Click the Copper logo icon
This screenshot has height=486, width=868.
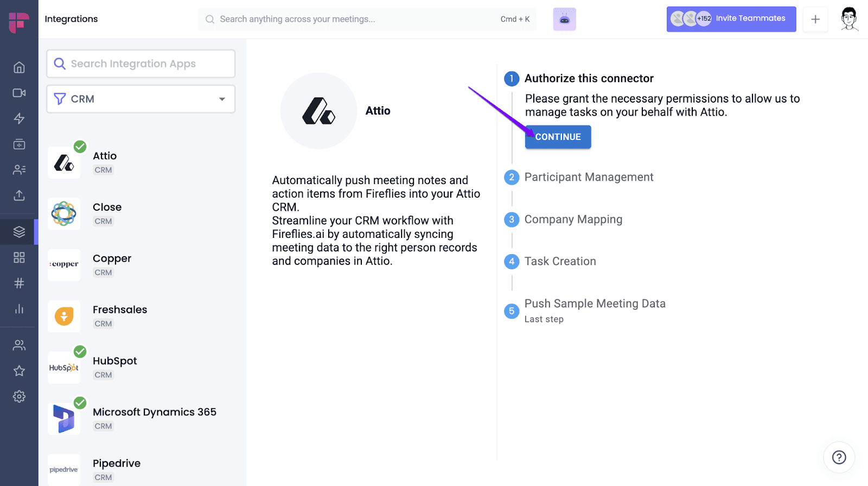click(x=64, y=265)
